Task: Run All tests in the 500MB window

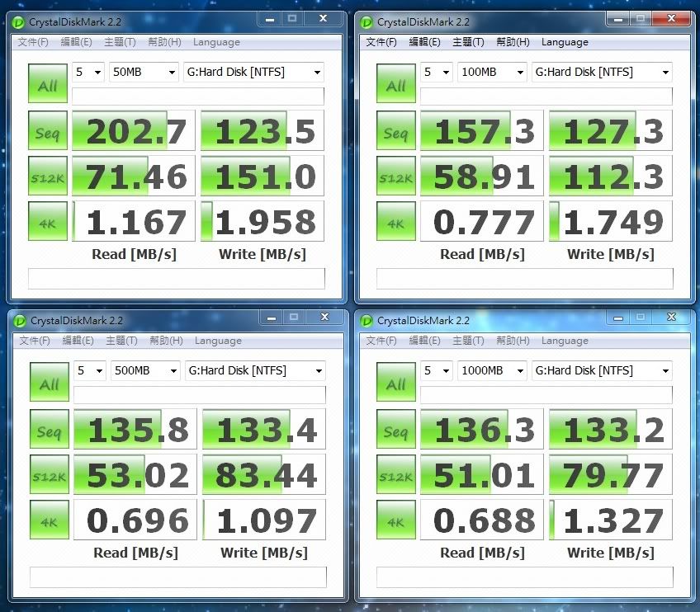Action: [x=50, y=382]
